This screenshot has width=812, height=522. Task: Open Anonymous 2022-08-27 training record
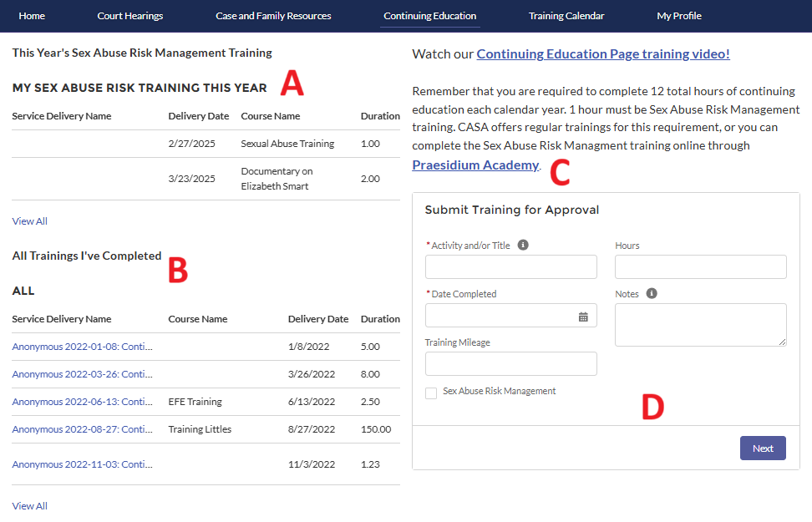(x=82, y=429)
